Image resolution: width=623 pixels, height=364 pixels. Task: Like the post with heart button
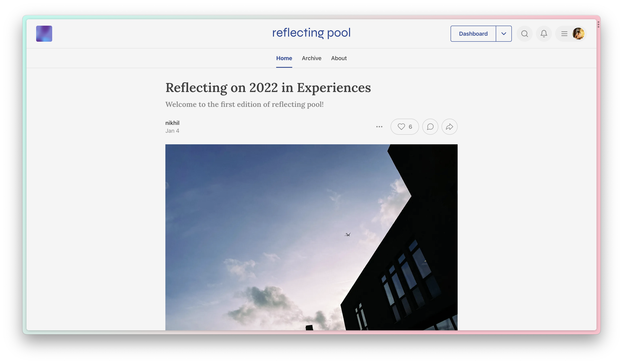(404, 127)
